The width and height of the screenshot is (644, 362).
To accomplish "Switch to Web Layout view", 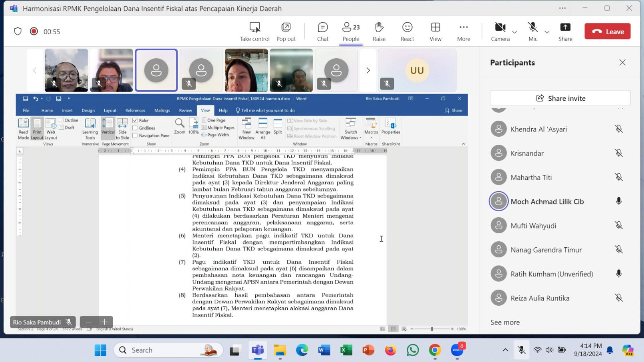I will tap(51, 129).
